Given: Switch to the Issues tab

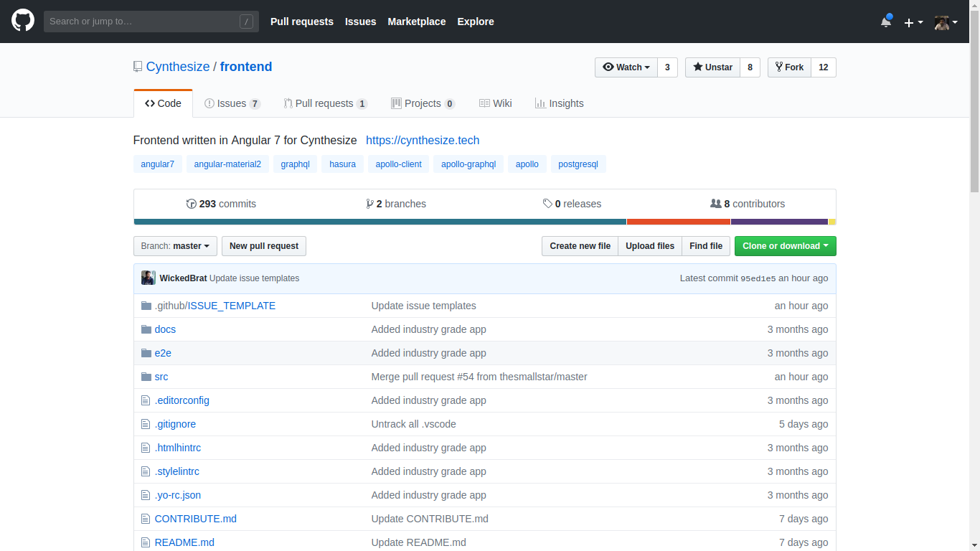Looking at the screenshot, I should tap(231, 103).
